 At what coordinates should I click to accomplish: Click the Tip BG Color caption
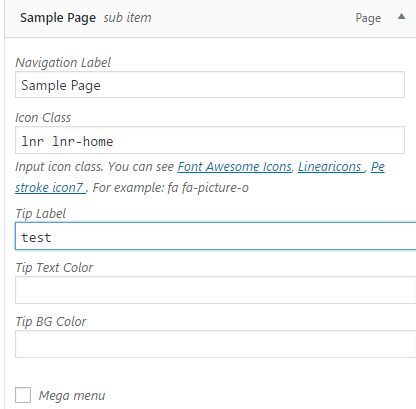tap(51, 322)
